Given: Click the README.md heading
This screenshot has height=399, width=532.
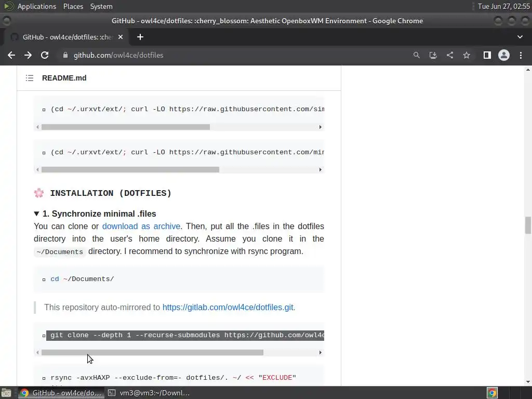Looking at the screenshot, I should pyautogui.click(x=64, y=78).
